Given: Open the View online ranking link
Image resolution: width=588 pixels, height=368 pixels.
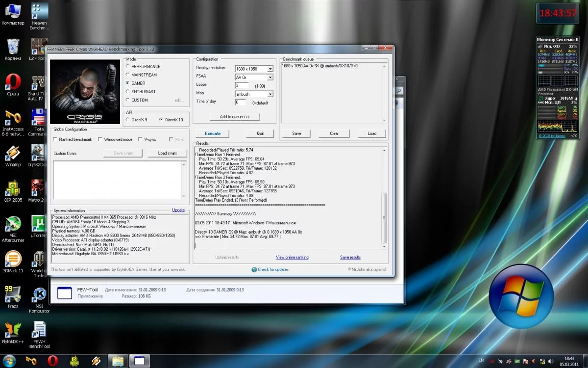Looking at the screenshot, I should coord(292,257).
